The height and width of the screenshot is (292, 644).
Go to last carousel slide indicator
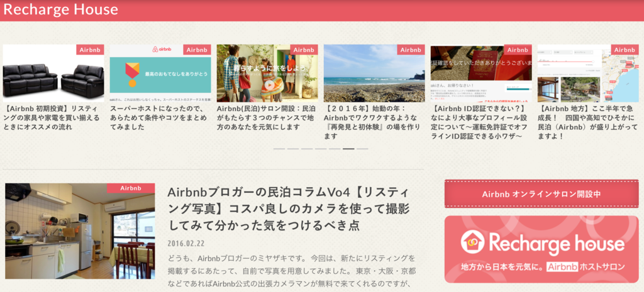point(362,148)
